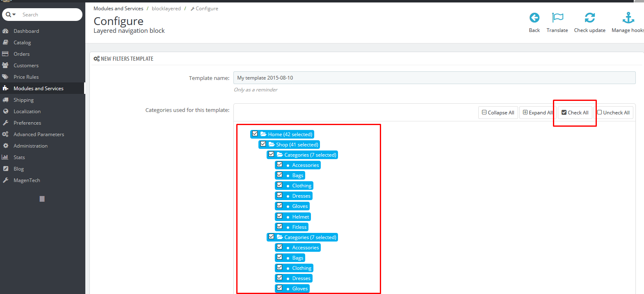644x294 pixels.
Task: Click the Check All button
Action: pos(575,113)
